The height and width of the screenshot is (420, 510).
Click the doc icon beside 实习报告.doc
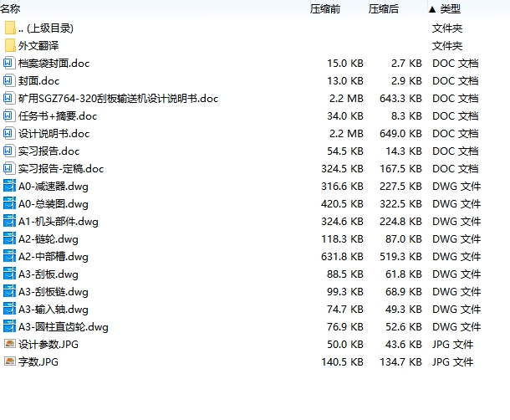[9, 151]
